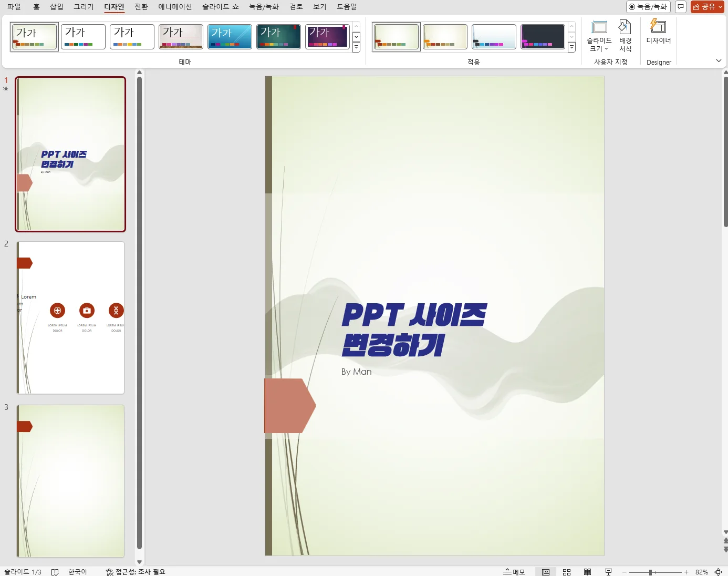This screenshot has height=576, width=728.
Task: Click the 한국어 language button in status bar
Action: (x=77, y=572)
